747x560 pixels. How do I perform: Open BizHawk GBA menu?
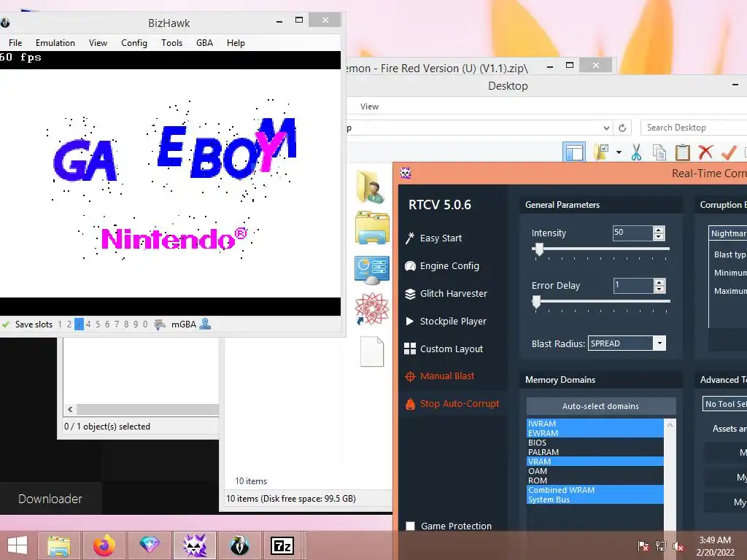pos(204,43)
